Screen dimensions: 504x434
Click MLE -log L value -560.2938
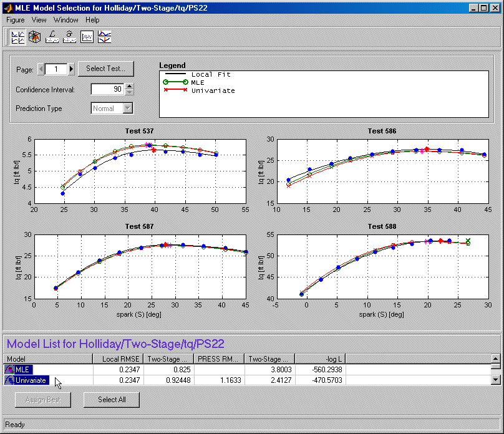tap(327, 370)
